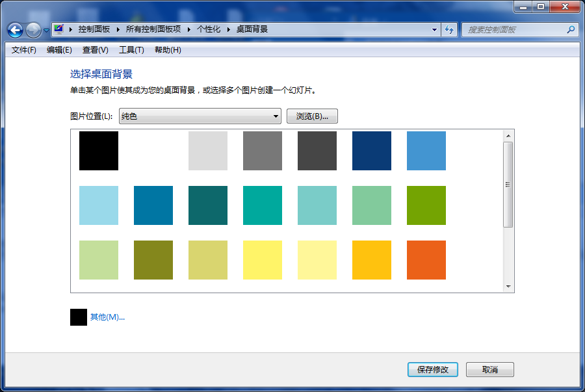The height and width of the screenshot is (392, 585).
Task: Navigate to 控制面板 breadcrumb
Action: coord(94,29)
